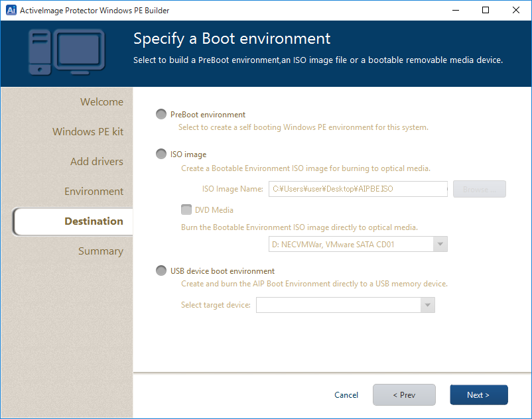Screen dimensions: 532x419
Task: Proceed with the Next button
Action: [478, 395]
